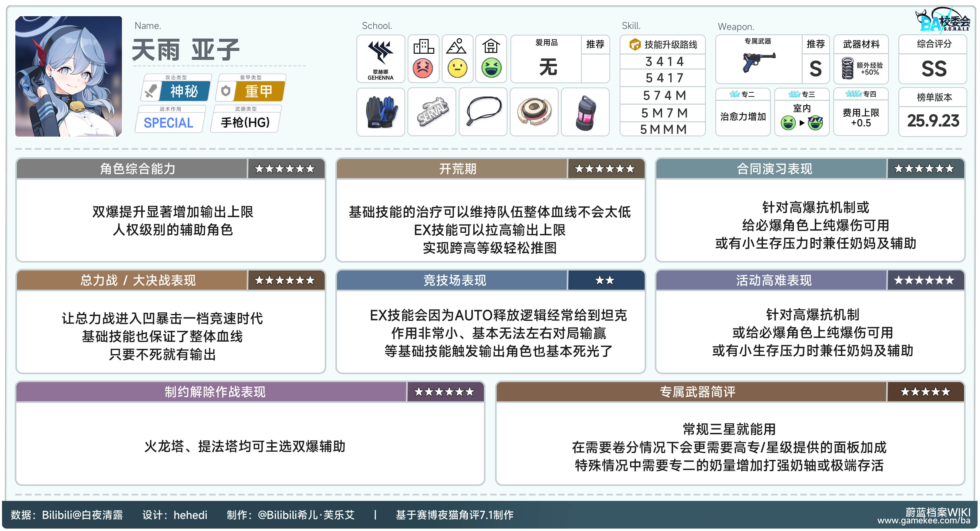Click the blue gloves equipment icon

[x=381, y=112]
